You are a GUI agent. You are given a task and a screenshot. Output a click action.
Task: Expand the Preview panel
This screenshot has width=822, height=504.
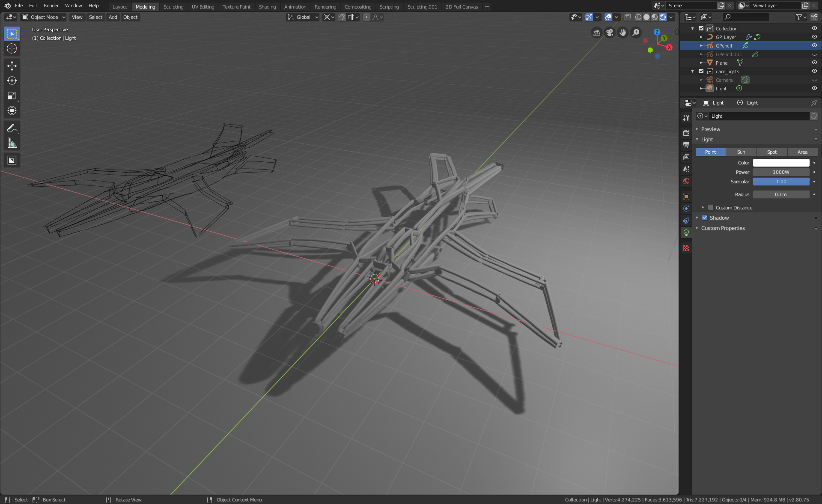point(711,129)
